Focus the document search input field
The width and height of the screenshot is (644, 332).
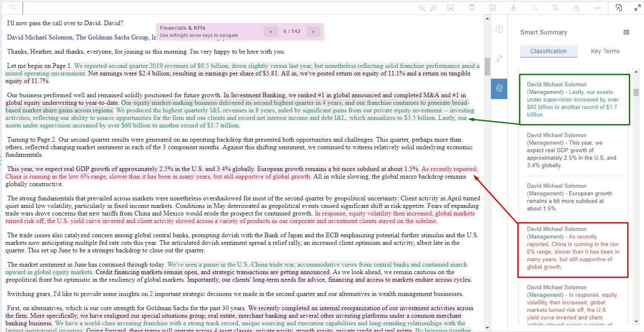(218, 8)
